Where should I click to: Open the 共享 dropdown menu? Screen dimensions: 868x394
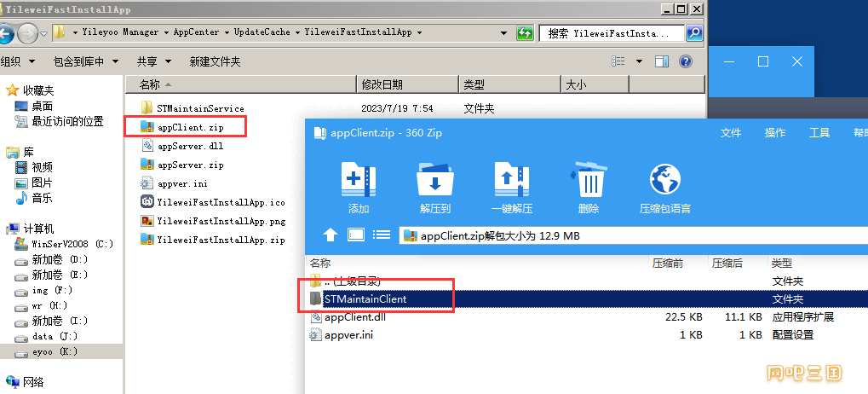154,61
